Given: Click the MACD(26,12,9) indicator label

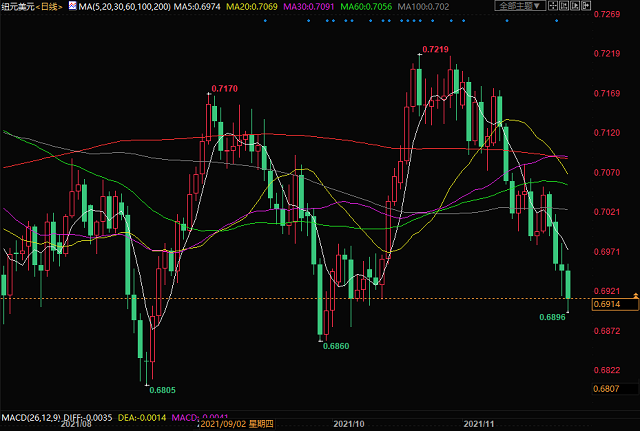Looking at the screenshot, I should (x=32, y=414).
